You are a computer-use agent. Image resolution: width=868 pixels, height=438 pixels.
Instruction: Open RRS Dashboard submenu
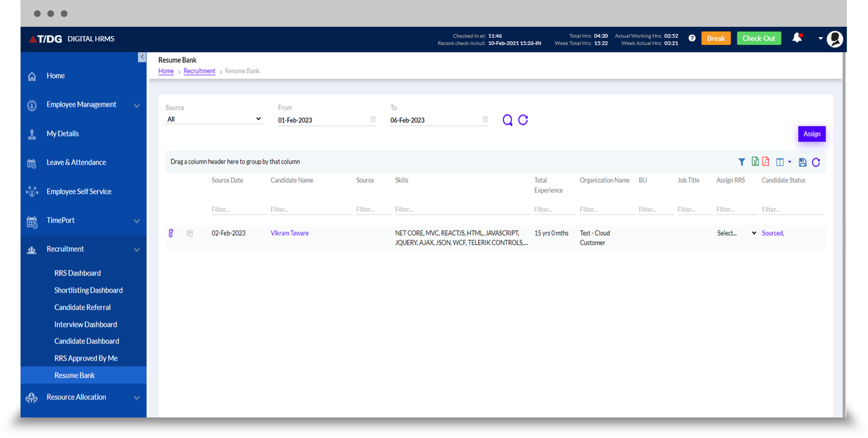(x=77, y=273)
